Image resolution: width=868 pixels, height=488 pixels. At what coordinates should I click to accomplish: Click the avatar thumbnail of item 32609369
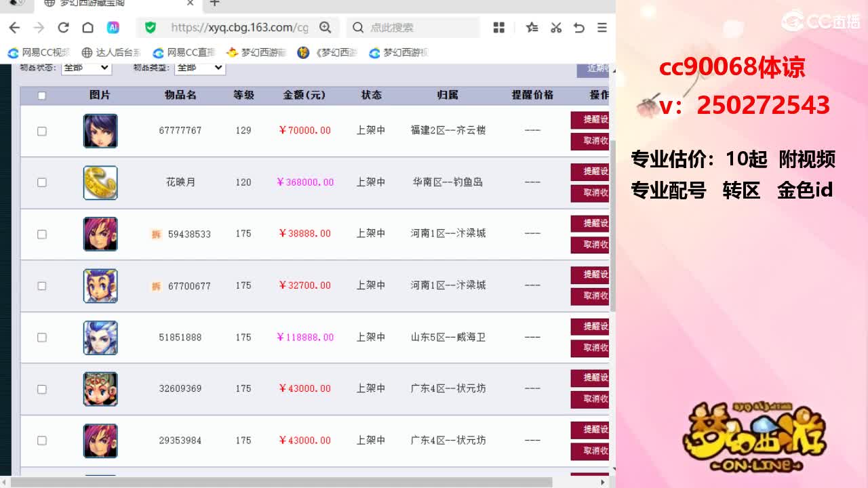(100, 389)
